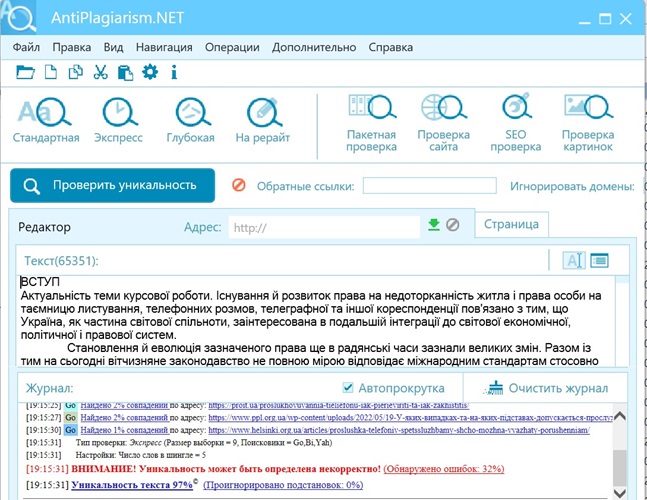The height and width of the screenshot is (500, 647).
Task: Switch to the Редактор tab
Action: coord(45,227)
